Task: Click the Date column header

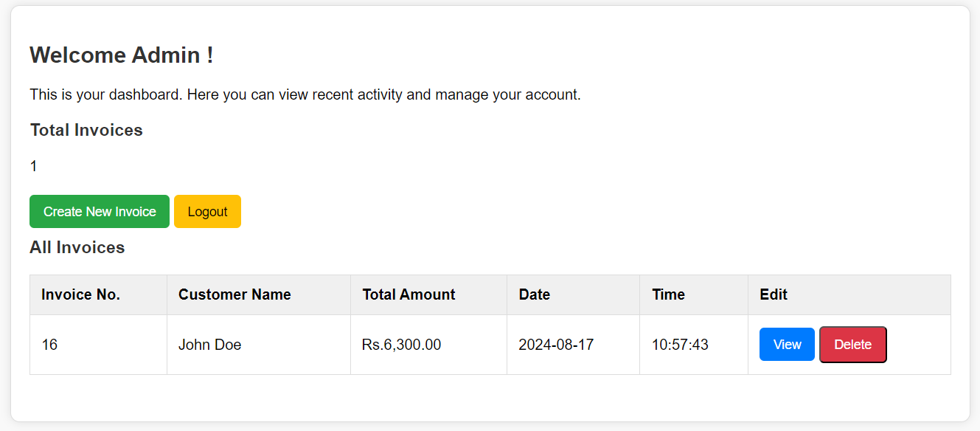Action: (535, 294)
